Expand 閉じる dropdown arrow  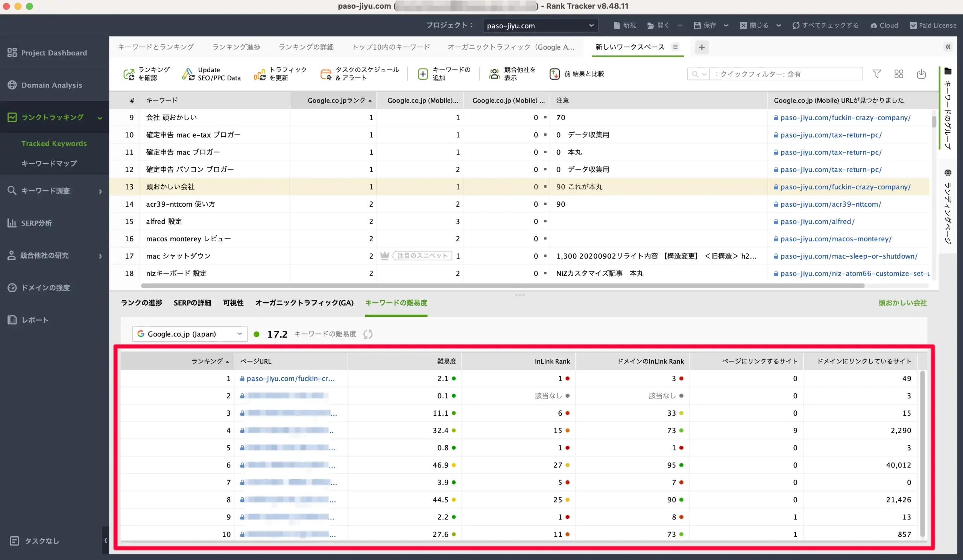click(x=778, y=26)
